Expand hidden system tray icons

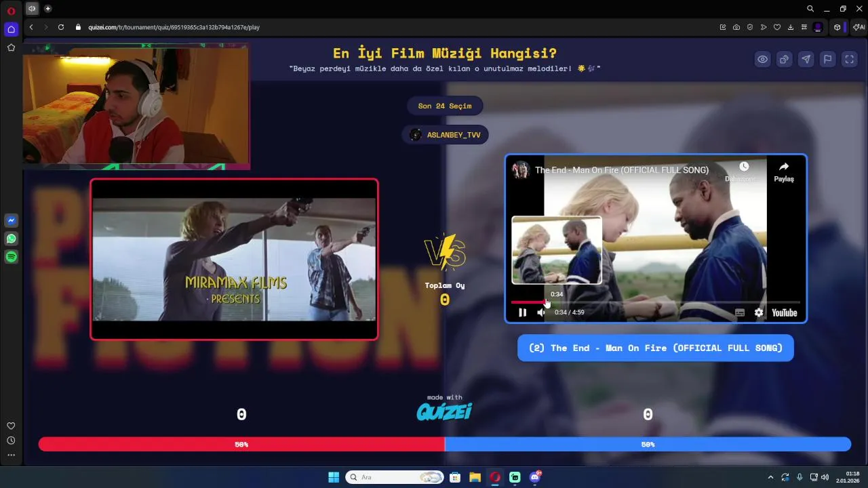click(x=770, y=477)
